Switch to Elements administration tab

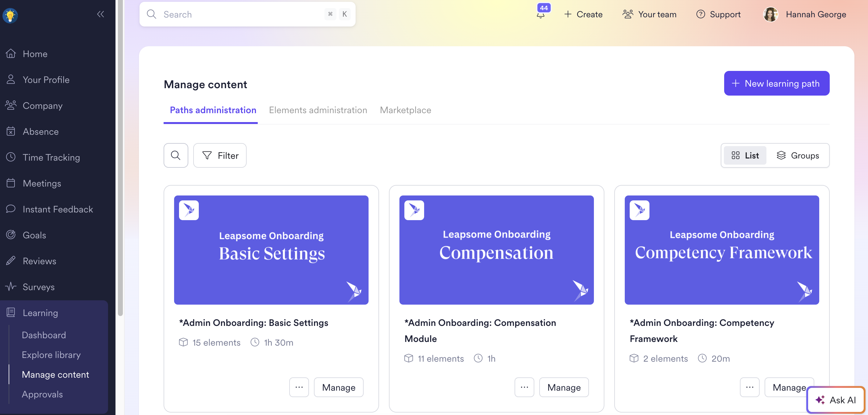317,110
